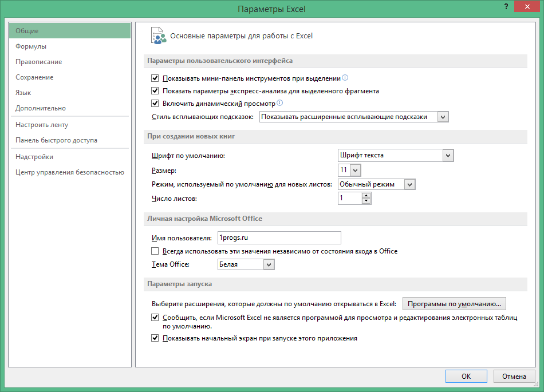Click the info icon next to mini-panel option
The width and height of the screenshot is (544, 392).
pyautogui.click(x=345, y=78)
